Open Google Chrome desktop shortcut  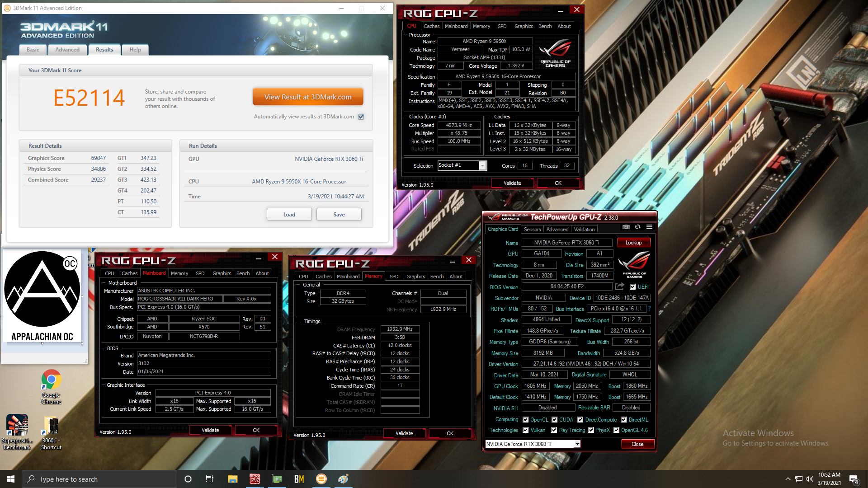pyautogui.click(x=51, y=387)
